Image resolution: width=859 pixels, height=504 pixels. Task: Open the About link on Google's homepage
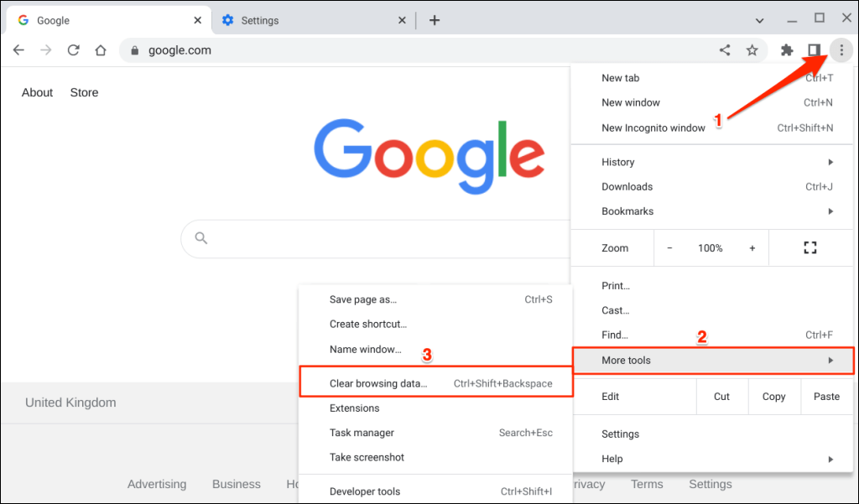[37, 92]
